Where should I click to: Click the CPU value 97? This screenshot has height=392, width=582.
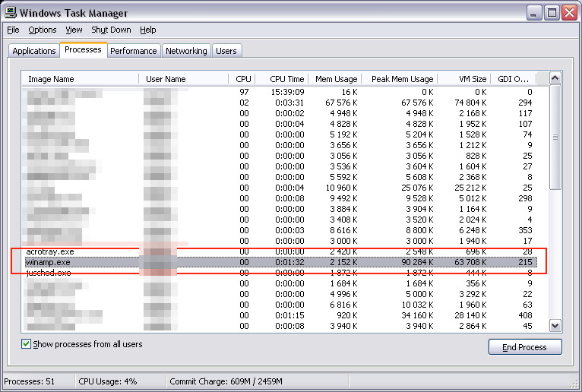(x=244, y=92)
